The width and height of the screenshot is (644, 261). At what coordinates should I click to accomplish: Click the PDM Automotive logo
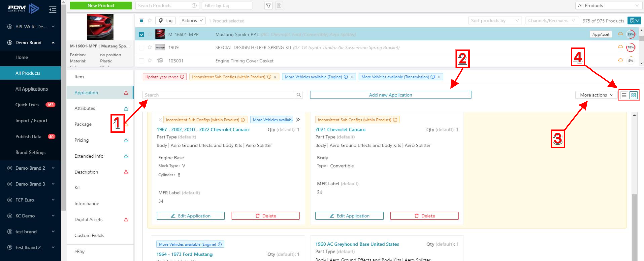[x=23, y=8]
